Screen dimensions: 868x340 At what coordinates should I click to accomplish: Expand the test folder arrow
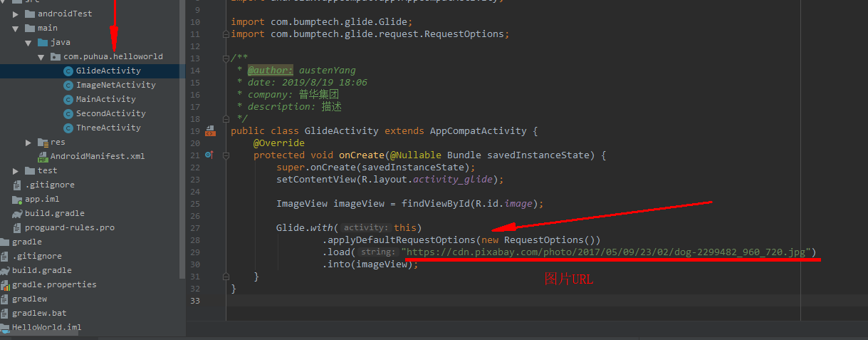click(16, 170)
